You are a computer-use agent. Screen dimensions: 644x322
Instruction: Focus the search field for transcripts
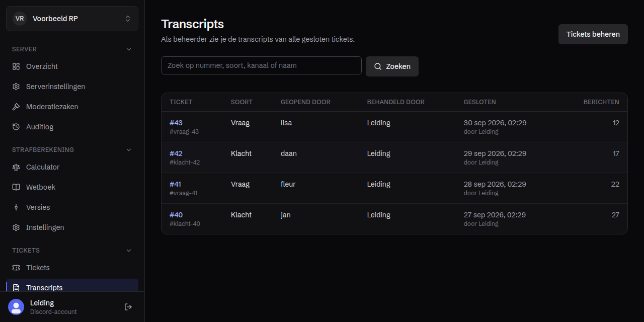(x=261, y=65)
